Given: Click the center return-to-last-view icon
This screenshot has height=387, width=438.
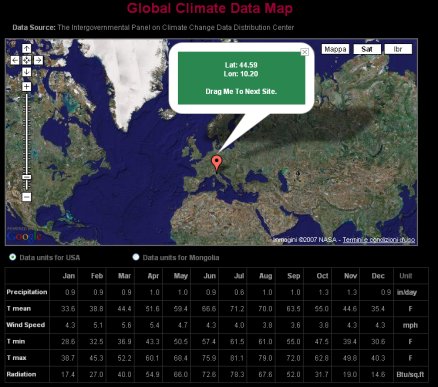Looking at the screenshot, I should click(x=27, y=60).
